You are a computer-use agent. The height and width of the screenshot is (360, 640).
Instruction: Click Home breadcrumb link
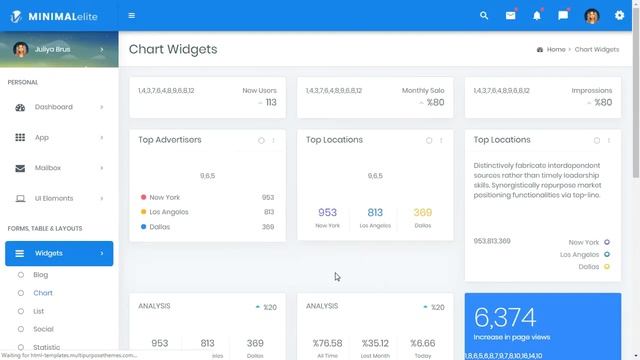556,49
